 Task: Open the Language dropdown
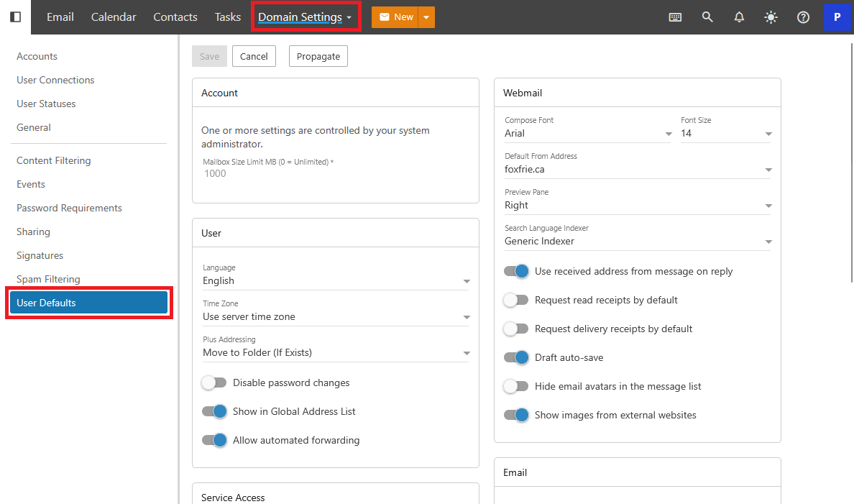click(x=336, y=281)
